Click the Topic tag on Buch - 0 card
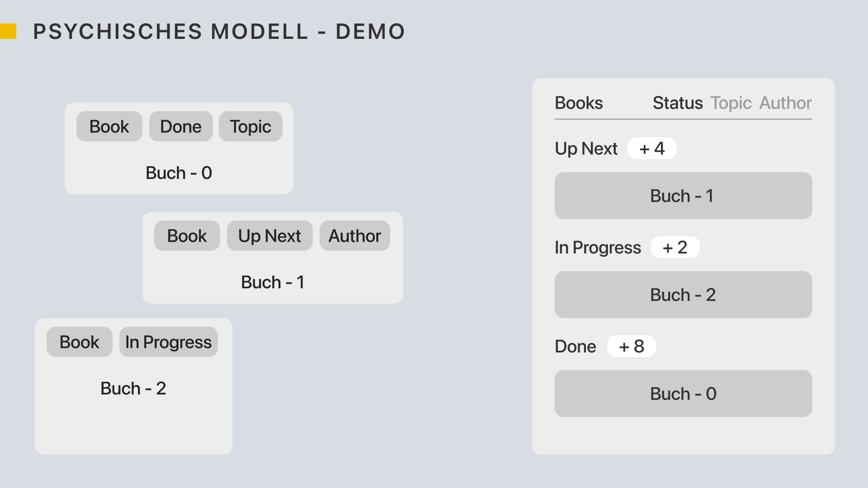Screen dimensions: 868x488 (250, 127)
